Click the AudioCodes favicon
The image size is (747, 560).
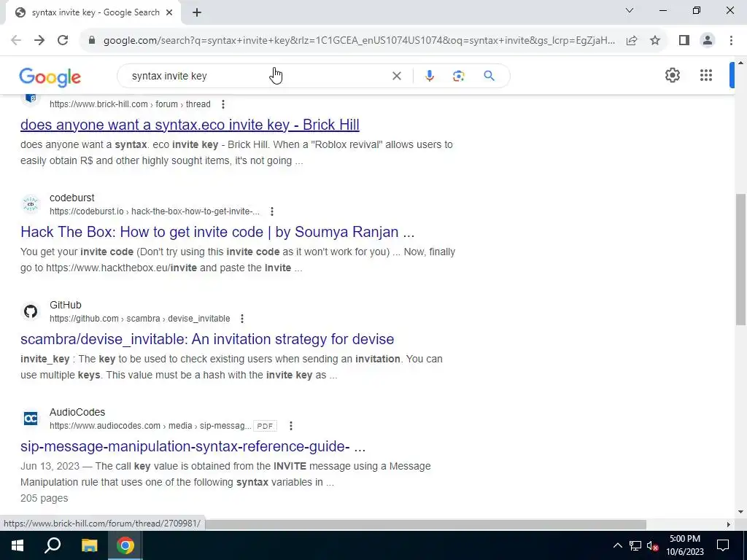(31, 419)
